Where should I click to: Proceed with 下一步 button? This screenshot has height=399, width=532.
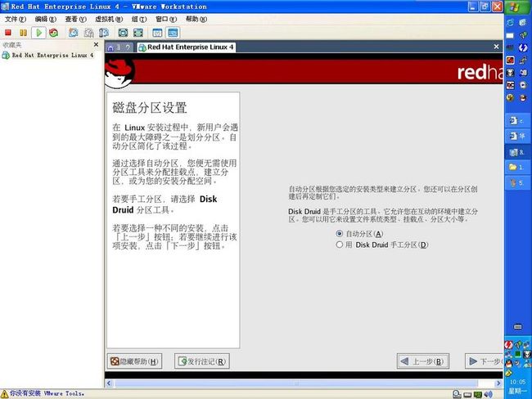pos(485,361)
